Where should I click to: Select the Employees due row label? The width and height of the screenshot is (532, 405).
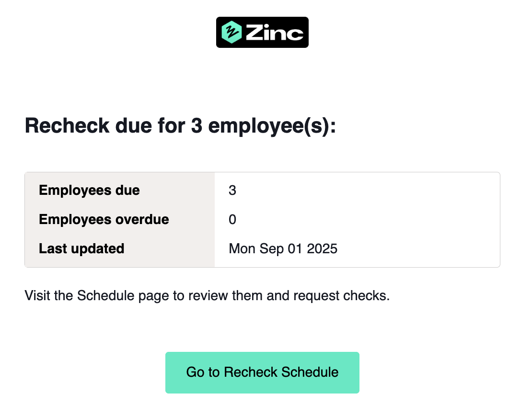[89, 190]
